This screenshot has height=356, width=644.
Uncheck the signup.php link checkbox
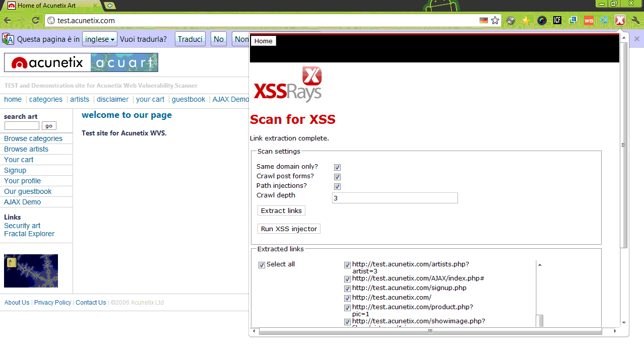tap(347, 289)
